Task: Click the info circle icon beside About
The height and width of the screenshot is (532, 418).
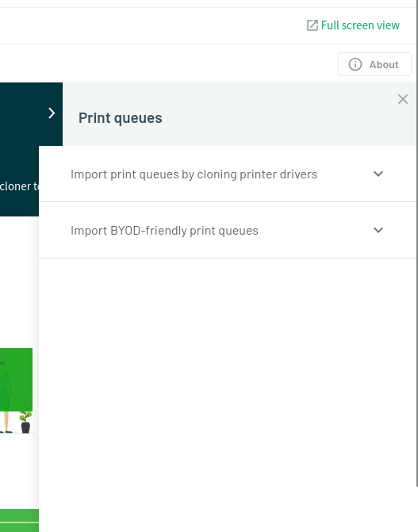Action: pyautogui.click(x=355, y=64)
